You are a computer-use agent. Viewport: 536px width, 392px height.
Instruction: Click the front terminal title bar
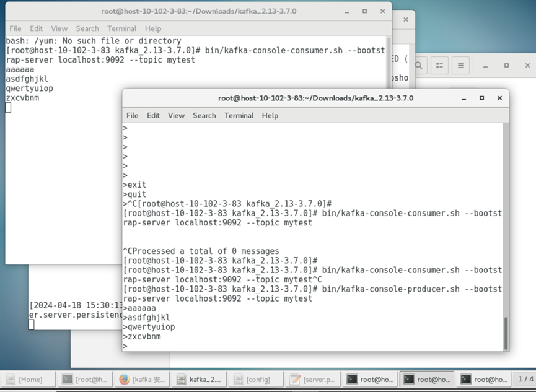pos(315,98)
